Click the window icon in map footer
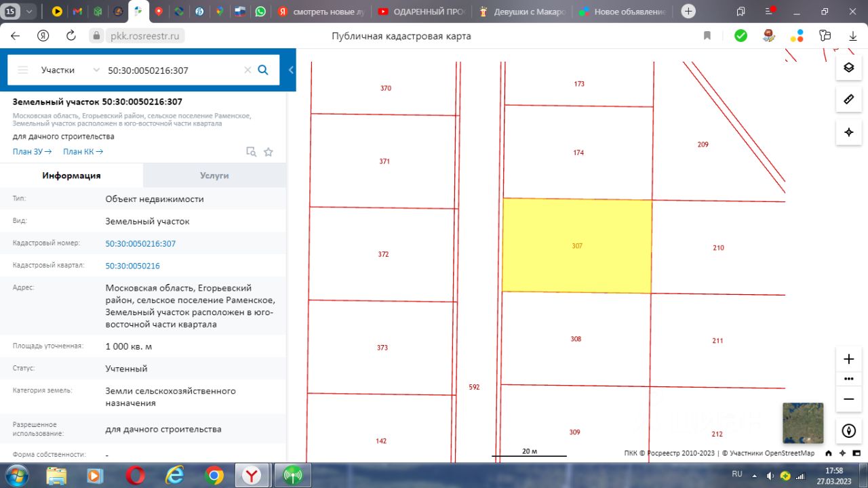 855,453
